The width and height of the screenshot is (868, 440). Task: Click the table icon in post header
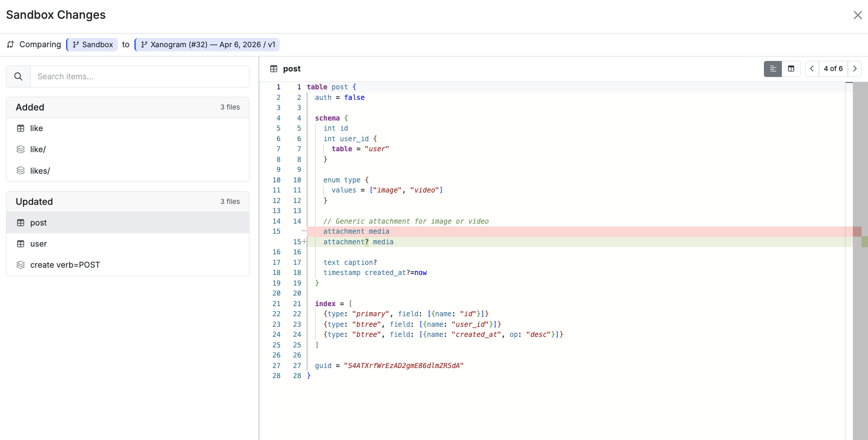[x=274, y=69]
